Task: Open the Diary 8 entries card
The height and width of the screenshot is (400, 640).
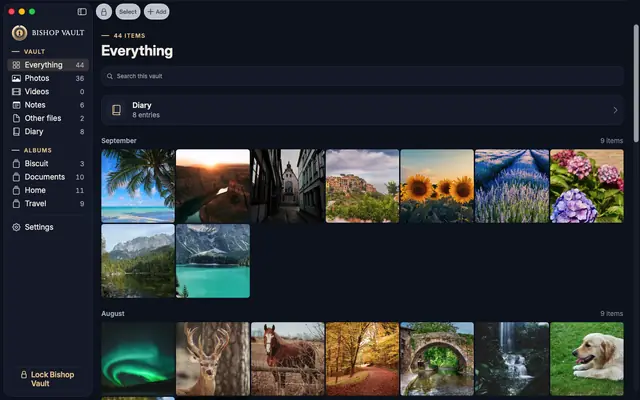Action: pyautogui.click(x=362, y=110)
